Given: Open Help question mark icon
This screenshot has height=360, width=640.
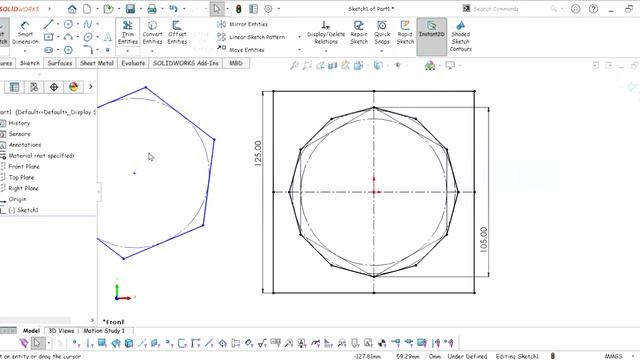Looking at the screenshot, I should (593, 9).
